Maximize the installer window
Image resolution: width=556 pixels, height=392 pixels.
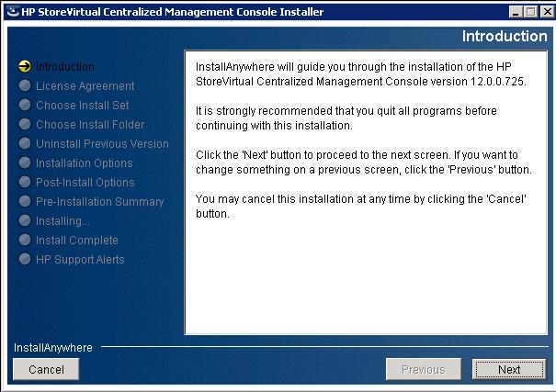pyautogui.click(x=531, y=12)
